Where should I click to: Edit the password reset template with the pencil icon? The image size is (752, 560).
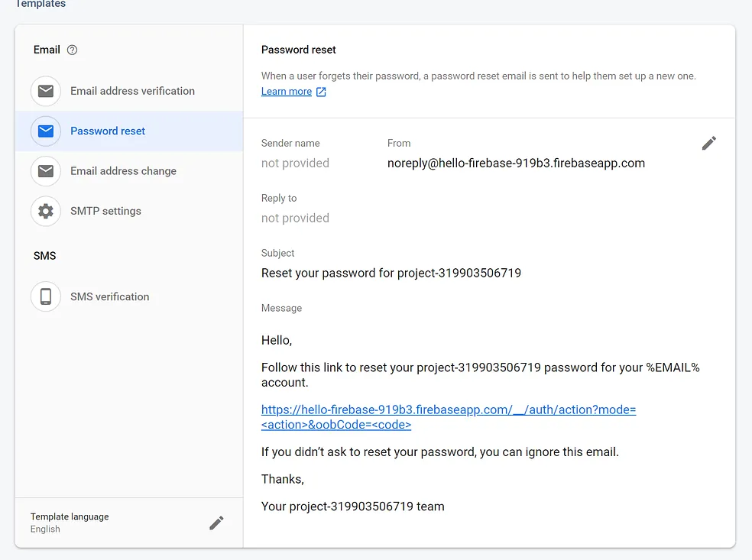coord(709,143)
